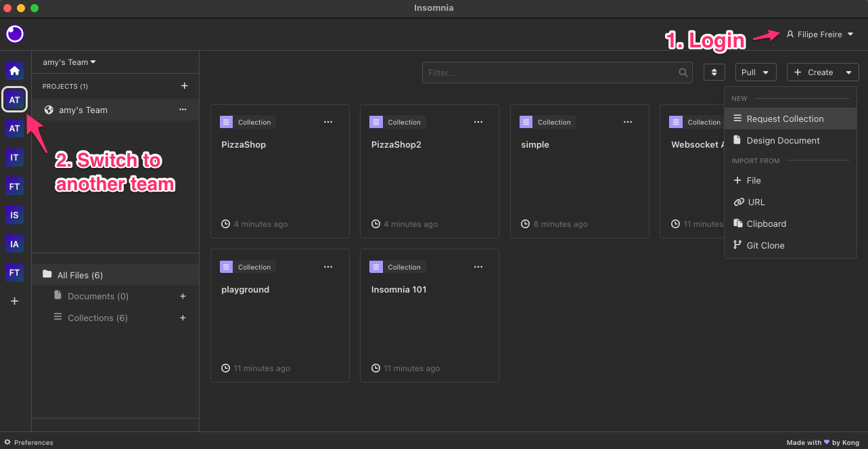868x449 pixels.
Task: Open the simple collection card
Action: [x=580, y=171]
